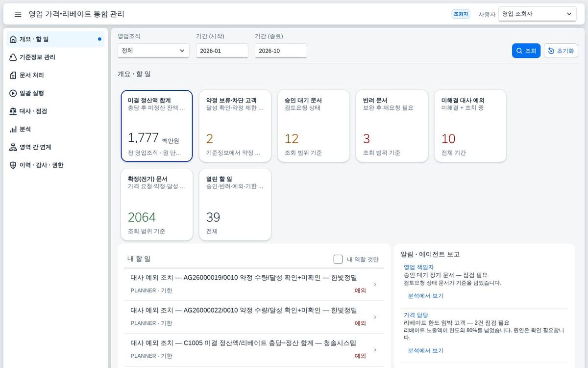Image resolution: width=588 pixels, height=368 pixels.
Task: Click 승인 대기 장기 문서 — 점검 필요 text
Action: coord(445,275)
